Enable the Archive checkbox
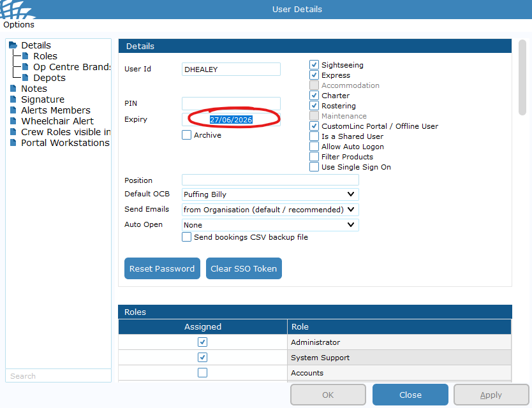Viewport: 532px width, 408px height. (x=186, y=135)
